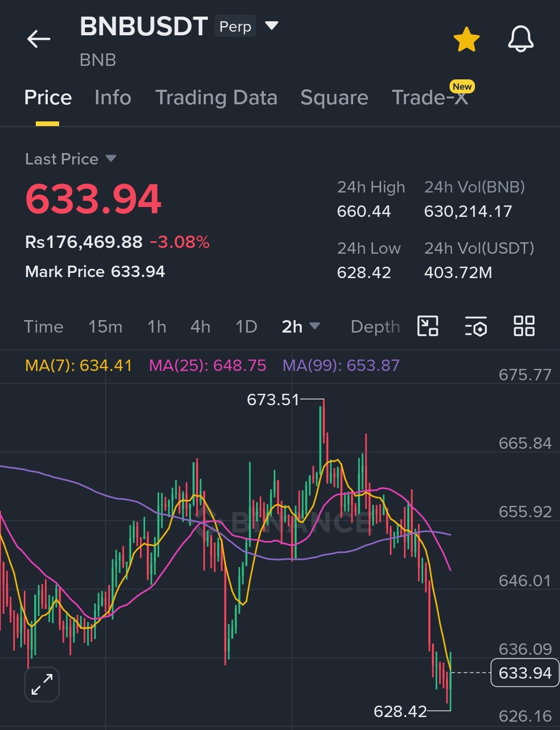Select the Time chart interval
The image size is (560, 730).
pos(44,327)
